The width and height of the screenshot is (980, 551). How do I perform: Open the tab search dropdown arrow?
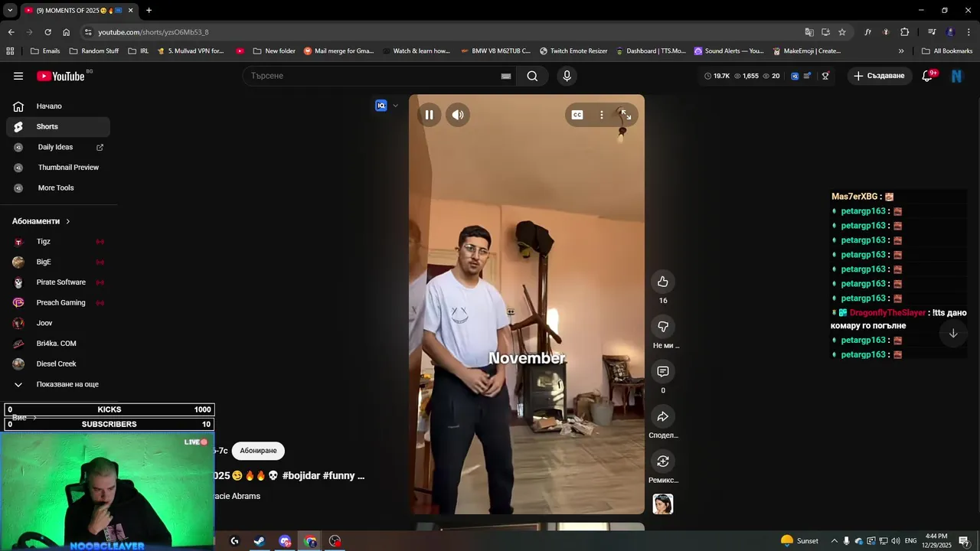[x=10, y=11]
